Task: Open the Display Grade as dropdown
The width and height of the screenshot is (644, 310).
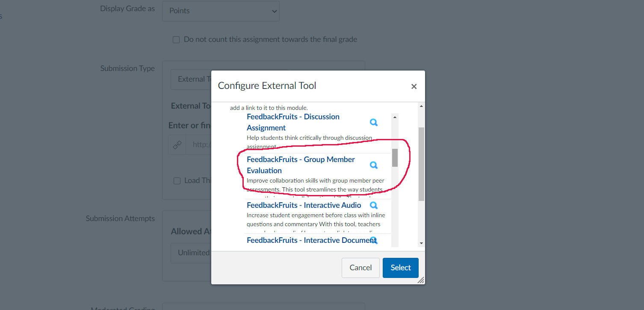Action: coord(221,11)
